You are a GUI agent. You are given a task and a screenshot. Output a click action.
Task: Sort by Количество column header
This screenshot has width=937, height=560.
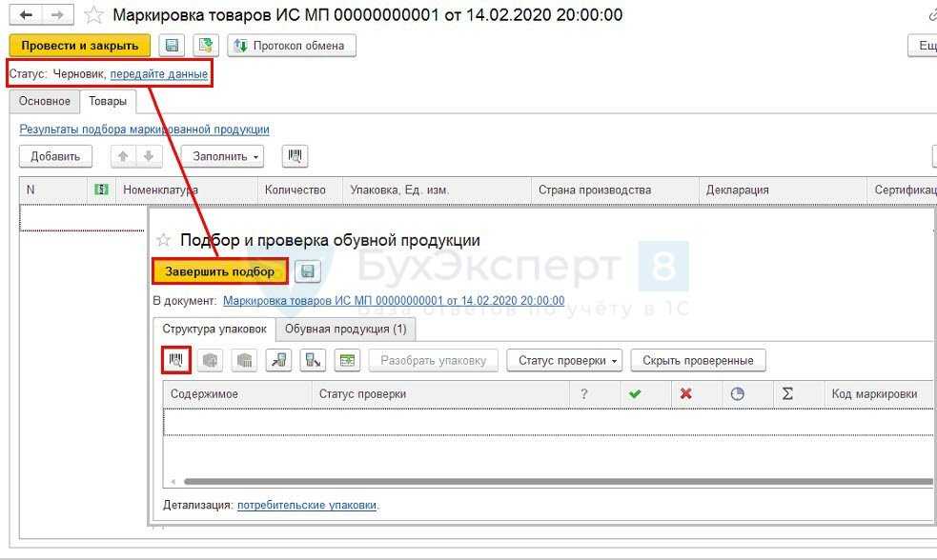(300, 190)
